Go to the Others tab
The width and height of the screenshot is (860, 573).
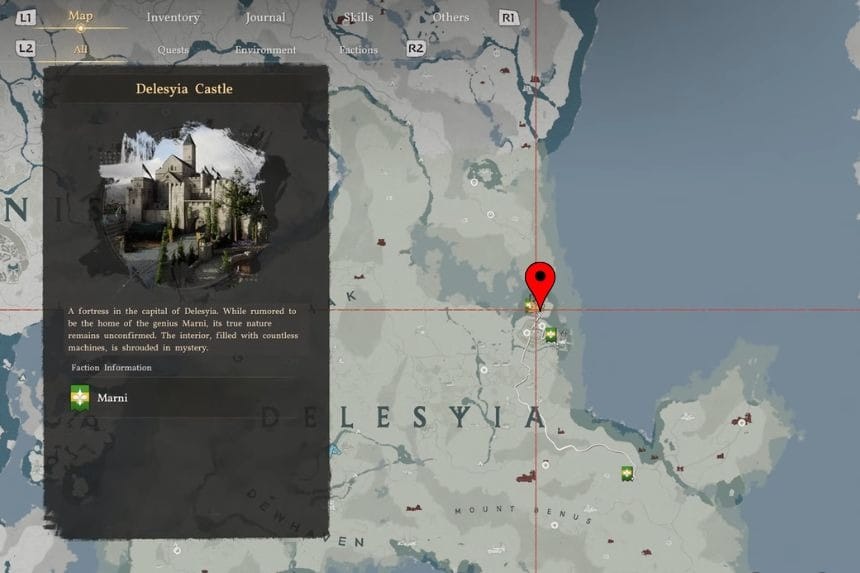[450, 17]
